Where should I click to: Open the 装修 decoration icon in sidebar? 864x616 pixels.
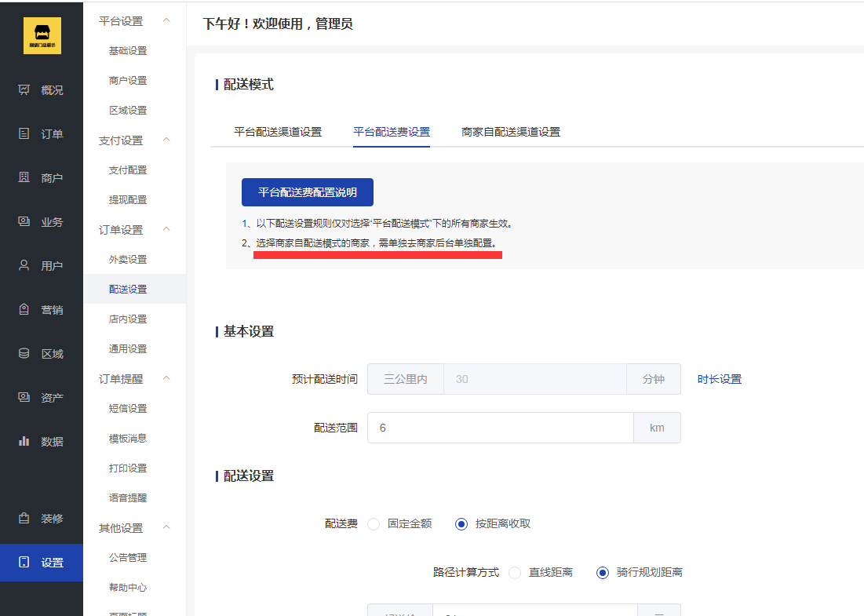click(x=24, y=518)
